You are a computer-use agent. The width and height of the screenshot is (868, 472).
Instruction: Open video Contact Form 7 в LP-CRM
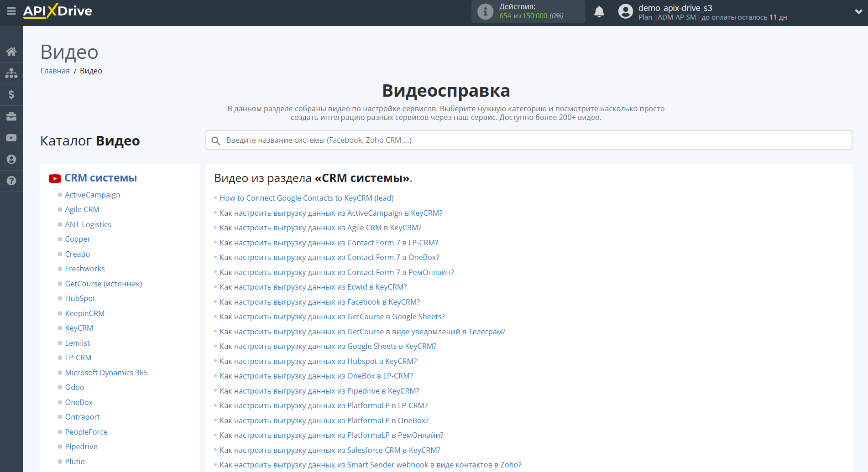[x=329, y=243]
